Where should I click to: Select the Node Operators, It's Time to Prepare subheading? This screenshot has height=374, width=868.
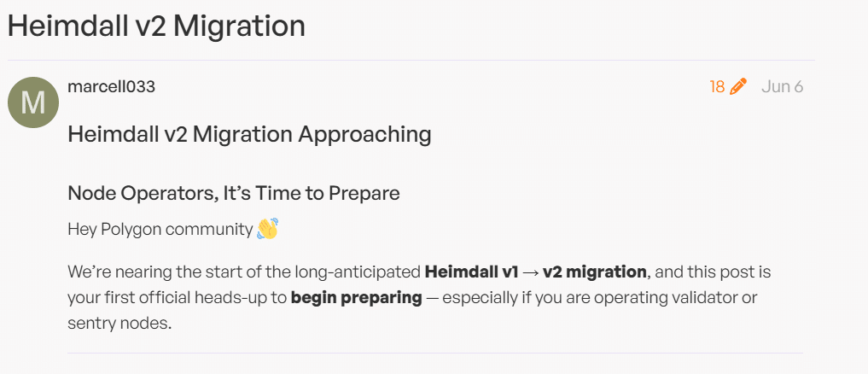(234, 193)
